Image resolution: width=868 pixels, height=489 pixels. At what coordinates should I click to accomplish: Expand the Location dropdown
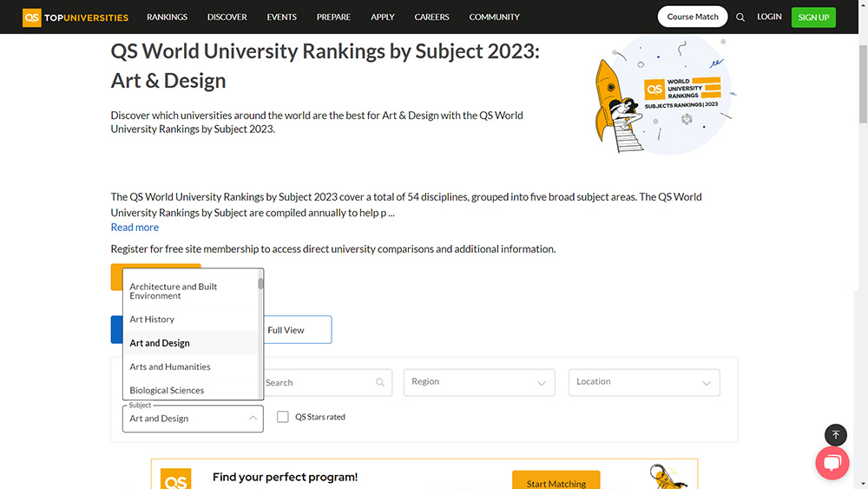click(x=644, y=382)
